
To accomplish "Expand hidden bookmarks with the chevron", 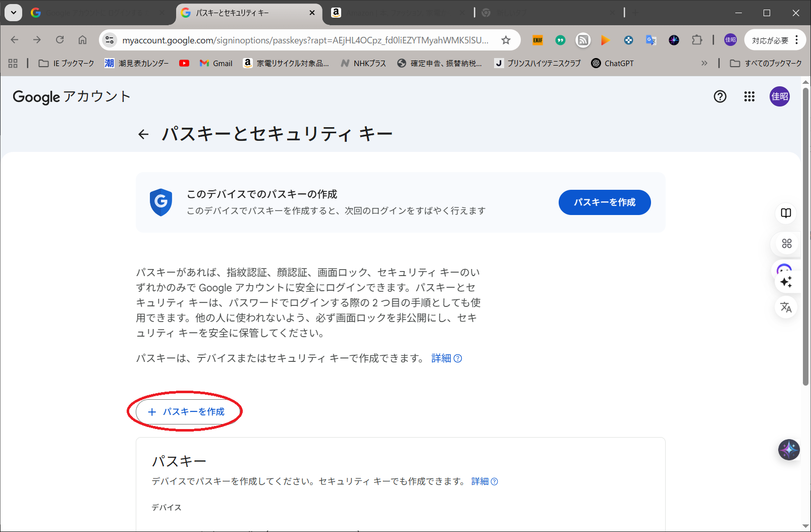I will pos(704,63).
